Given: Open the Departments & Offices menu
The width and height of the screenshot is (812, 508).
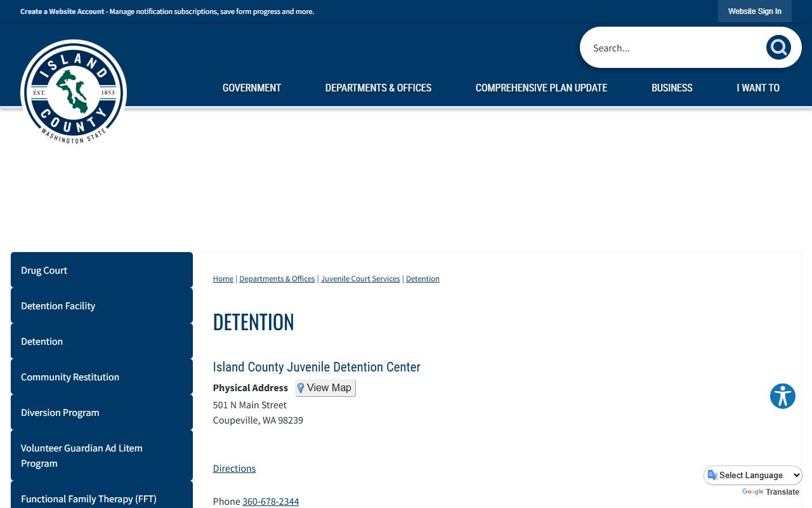Looking at the screenshot, I should (x=378, y=88).
